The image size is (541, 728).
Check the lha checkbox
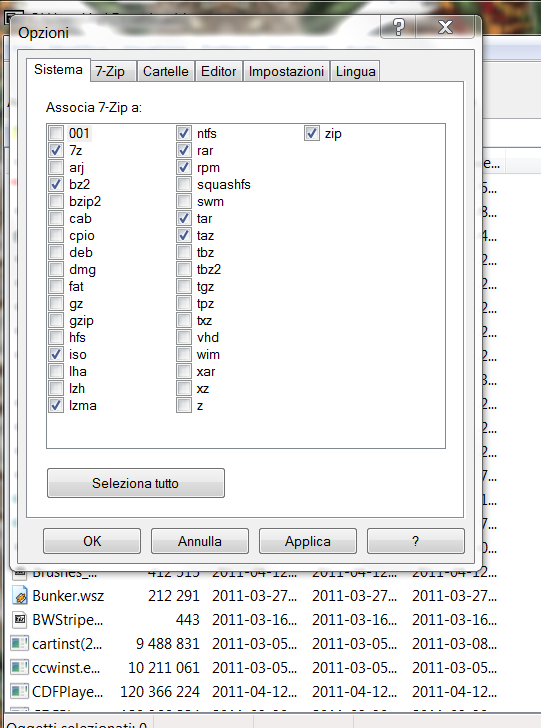56,371
